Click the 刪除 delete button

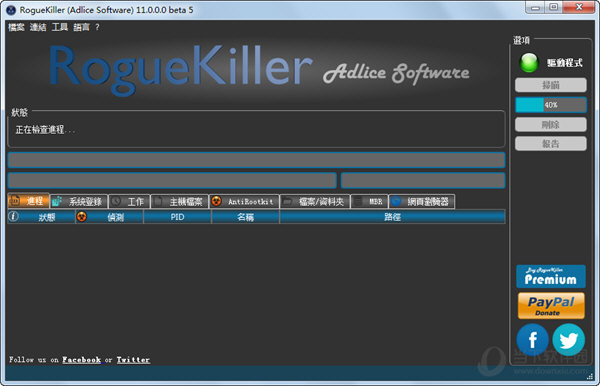(x=551, y=124)
